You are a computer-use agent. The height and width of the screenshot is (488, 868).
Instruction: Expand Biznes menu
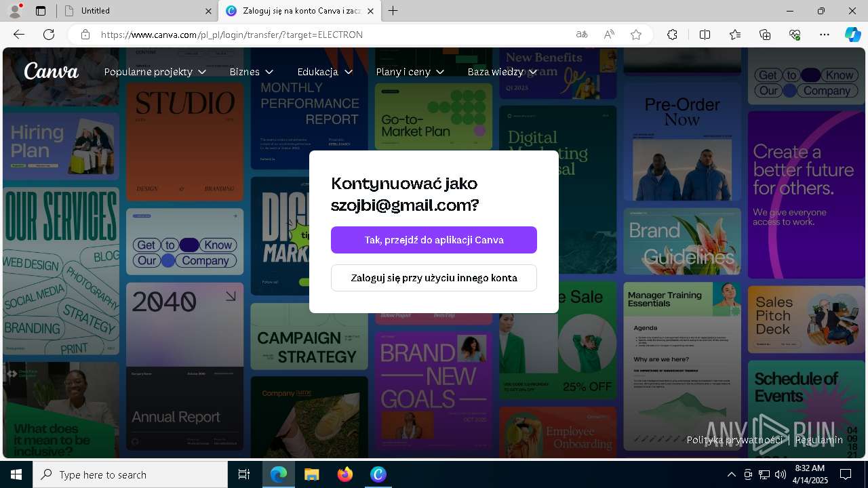[251, 72]
